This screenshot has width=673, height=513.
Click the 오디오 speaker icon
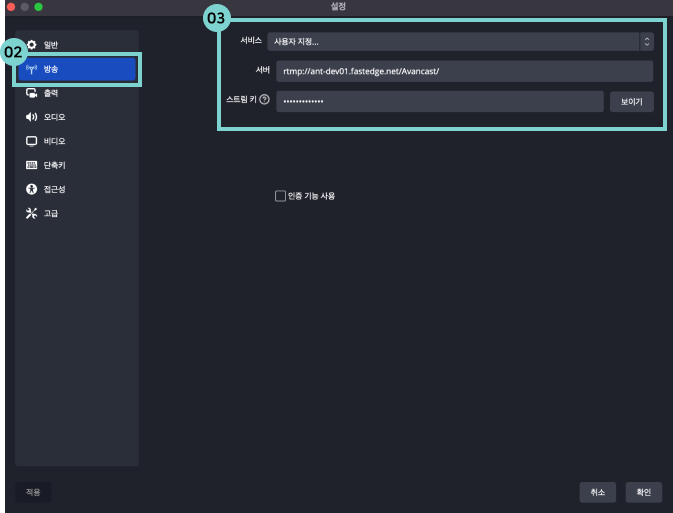tap(31, 117)
